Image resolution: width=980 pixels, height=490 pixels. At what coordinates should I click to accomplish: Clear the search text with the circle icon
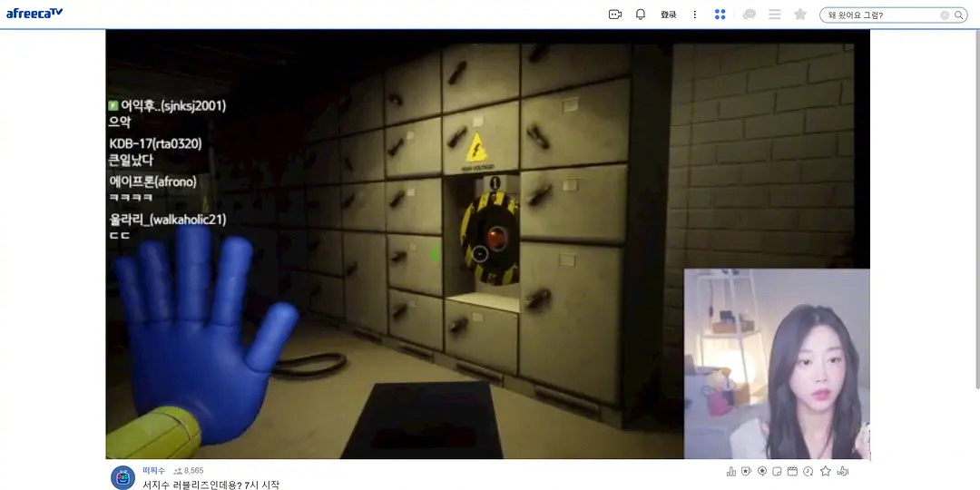pos(945,15)
